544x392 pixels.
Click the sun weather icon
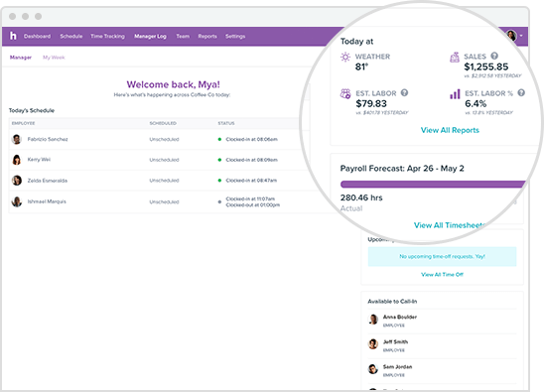point(345,57)
